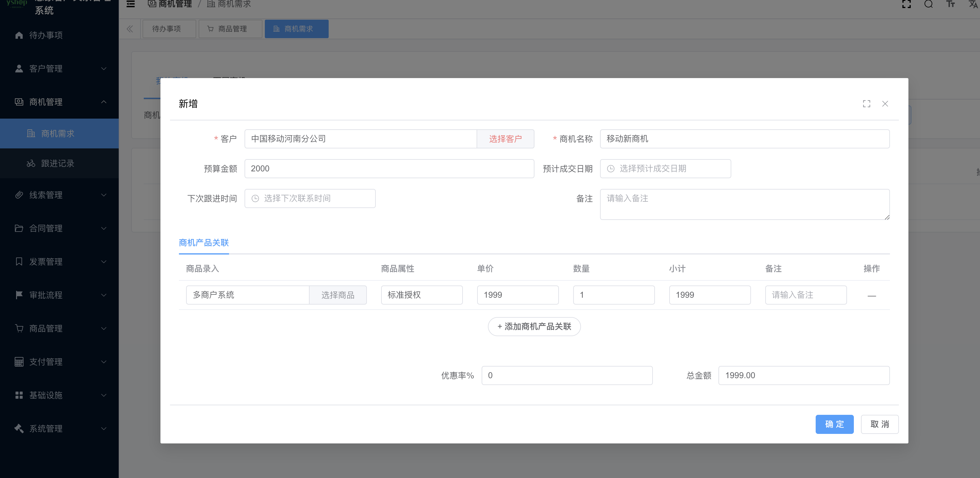Image resolution: width=980 pixels, height=478 pixels.
Task: Click double-chevron tabs scroll-left icon
Action: [x=130, y=29]
